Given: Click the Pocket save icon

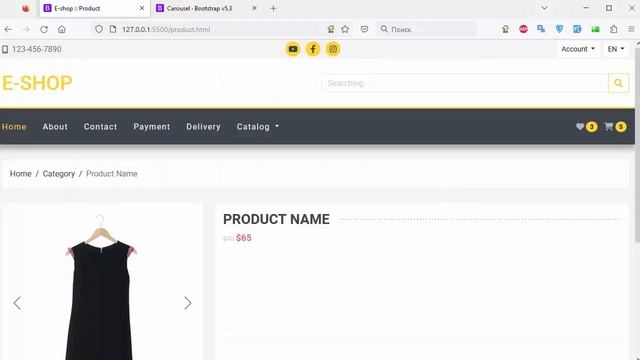Looking at the screenshot, I should click(364, 29).
